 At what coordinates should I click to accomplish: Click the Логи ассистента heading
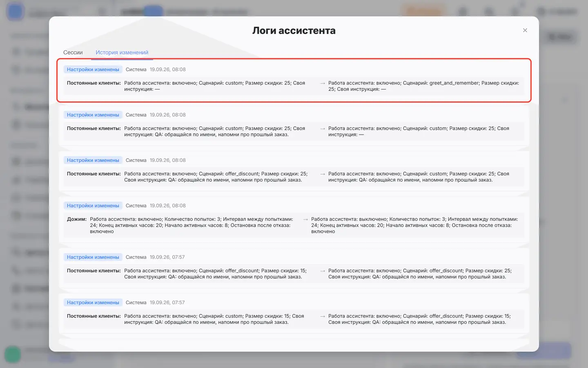294,31
